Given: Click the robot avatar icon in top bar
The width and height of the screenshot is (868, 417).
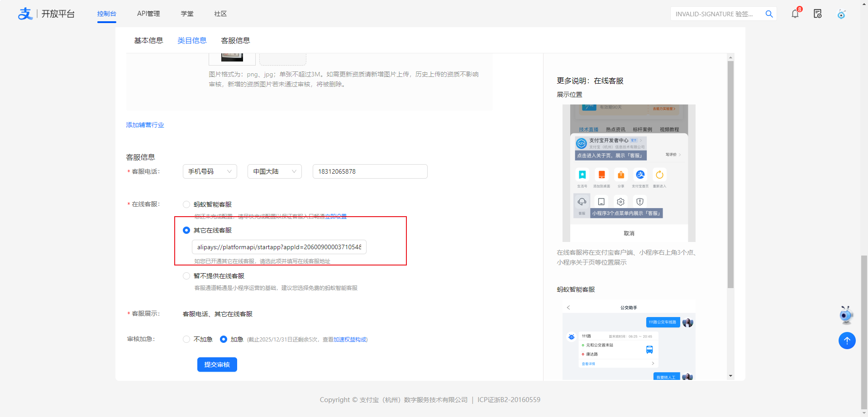Looking at the screenshot, I should tap(841, 14).
